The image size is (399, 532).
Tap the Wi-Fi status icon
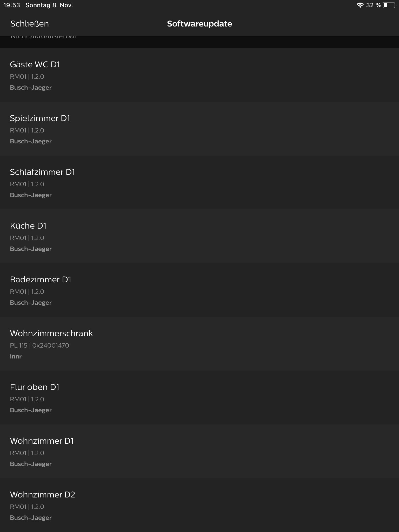(360, 5)
